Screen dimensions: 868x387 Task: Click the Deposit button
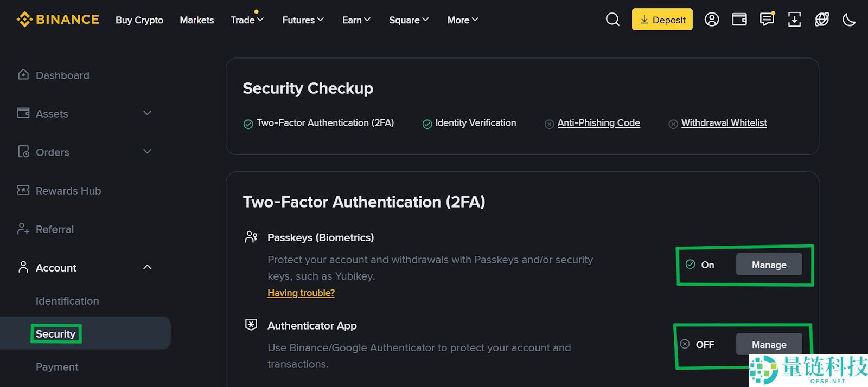[x=662, y=19]
